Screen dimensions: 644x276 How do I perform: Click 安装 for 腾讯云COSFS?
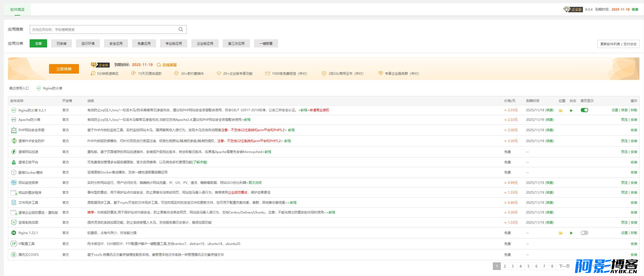coord(634,255)
